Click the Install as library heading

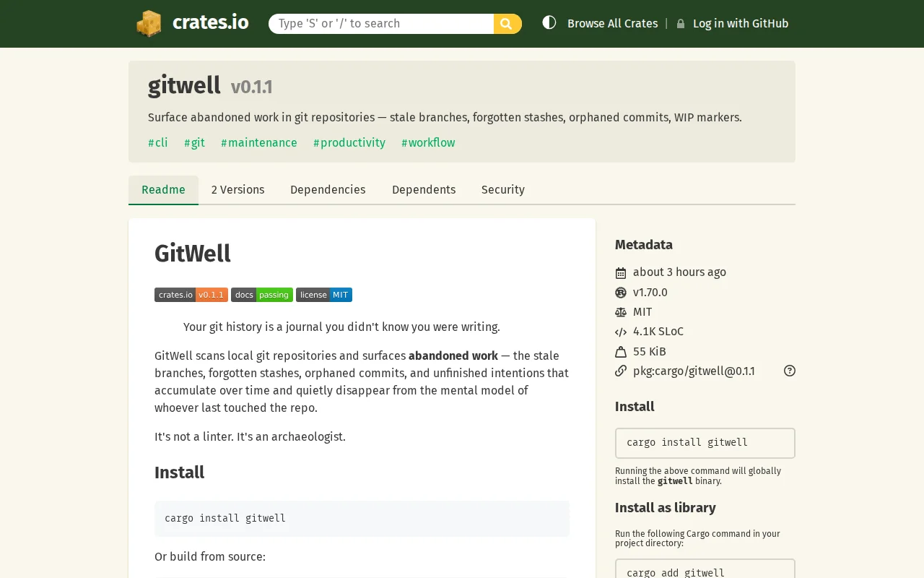tap(666, 508)
